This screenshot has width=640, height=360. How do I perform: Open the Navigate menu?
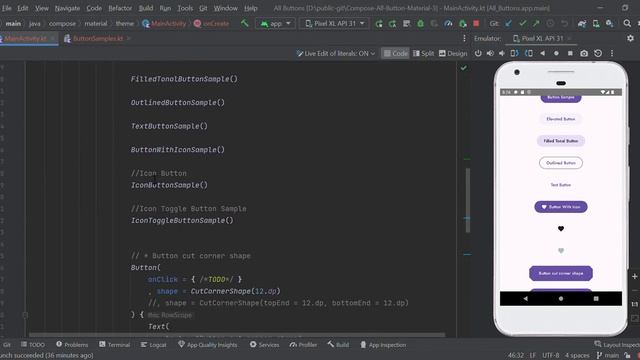67,8
